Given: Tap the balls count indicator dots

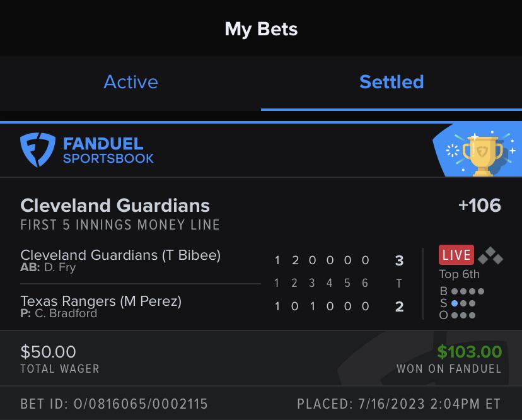Looking at the screenshot, I should (467, 291).
